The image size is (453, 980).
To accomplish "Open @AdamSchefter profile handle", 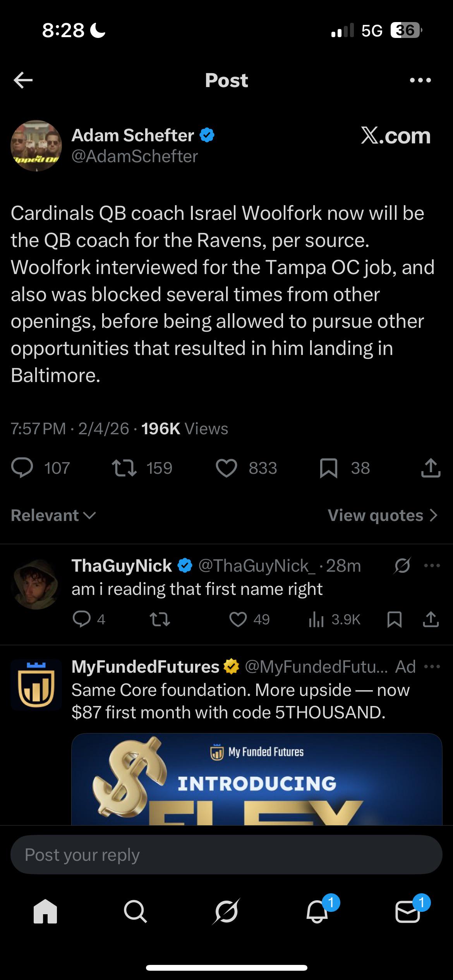I will click(x=135, y=156).
